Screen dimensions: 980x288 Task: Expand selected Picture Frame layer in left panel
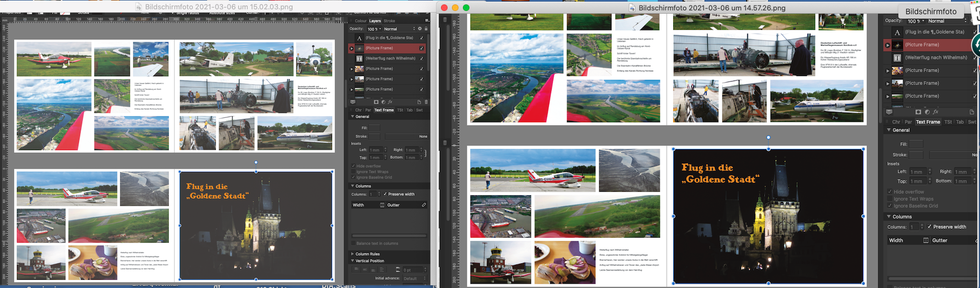(352, 48)
